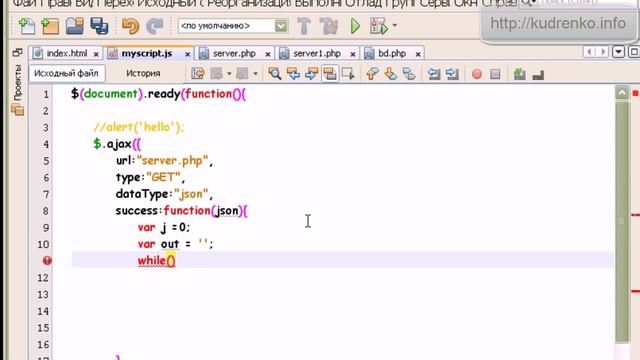Open the «по умолчанию» configuration combo box
This screenshot has width=640, height=360.
pos(233,26)
